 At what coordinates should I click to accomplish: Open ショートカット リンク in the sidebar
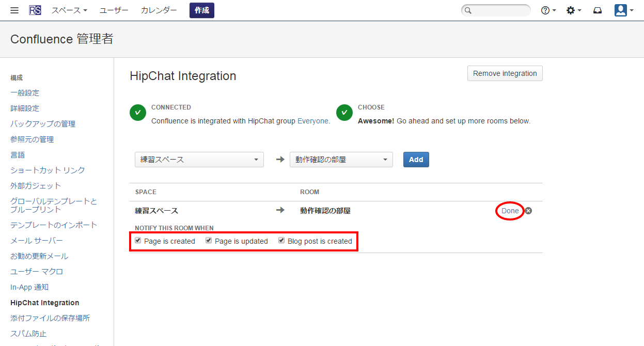pyautogui.click(x=48, y=170)
